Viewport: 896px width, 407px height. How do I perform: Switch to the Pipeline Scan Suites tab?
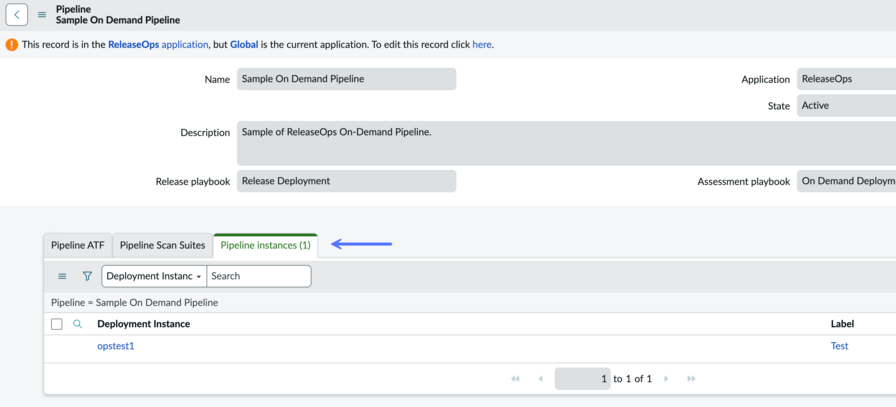(162, 246)
